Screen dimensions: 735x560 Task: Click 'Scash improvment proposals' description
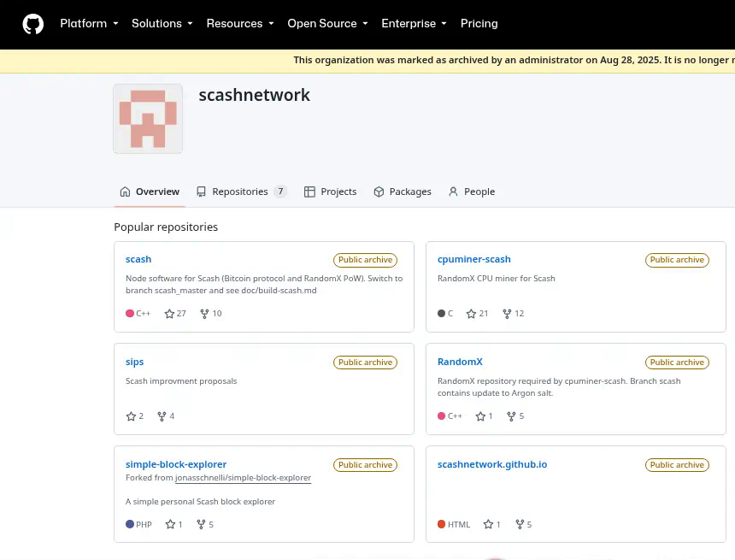(x=181, y=380)
